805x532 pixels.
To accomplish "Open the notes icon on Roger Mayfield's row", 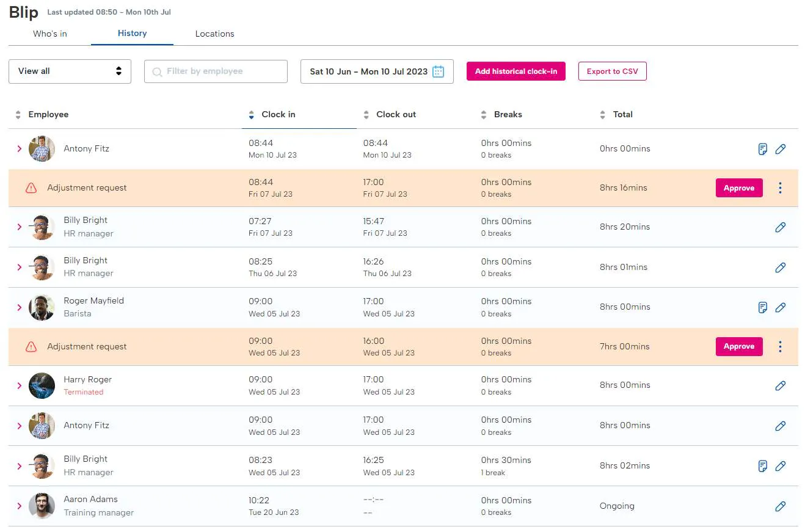I will (762, 307).
